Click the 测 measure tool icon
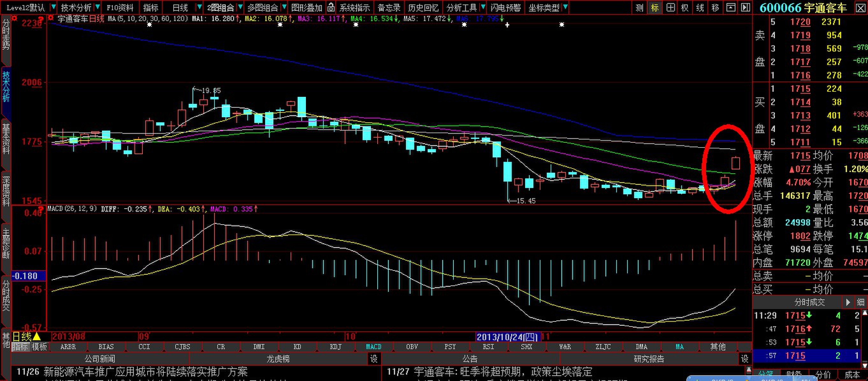 tap(639, 7)
